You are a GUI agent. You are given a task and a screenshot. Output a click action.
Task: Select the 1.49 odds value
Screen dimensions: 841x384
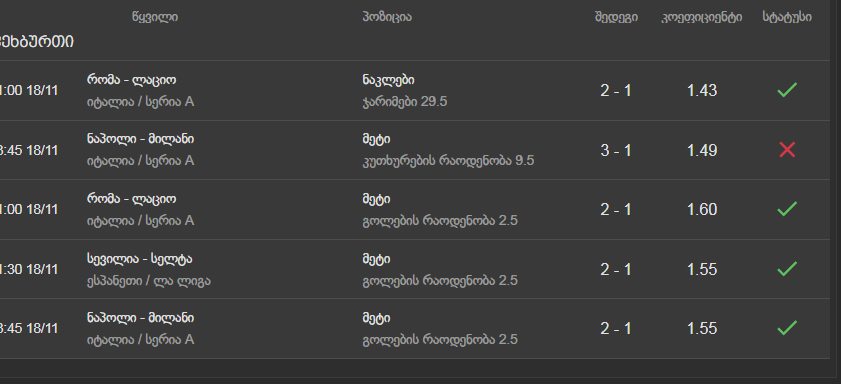tap(702, 151)
